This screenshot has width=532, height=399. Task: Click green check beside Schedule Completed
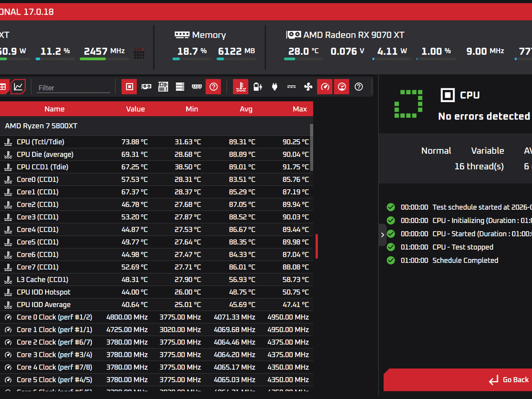pyautogui.click(x=391, y=260)
